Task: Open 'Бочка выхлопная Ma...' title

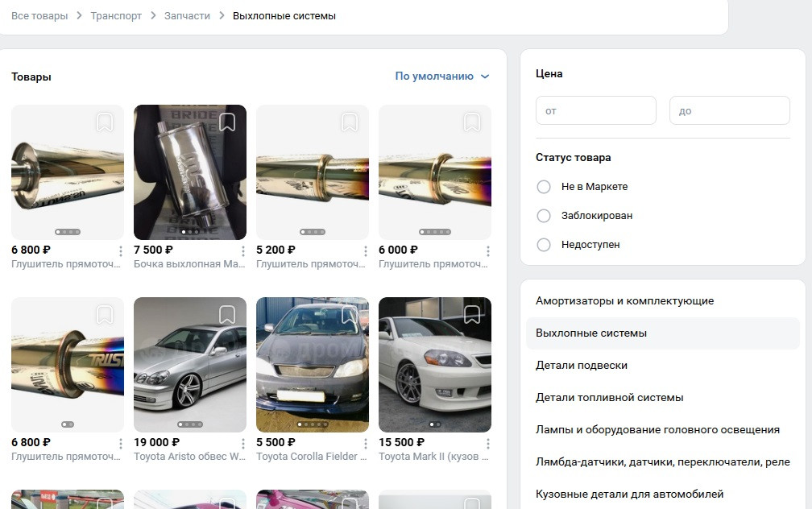Action: pos(189,264)
